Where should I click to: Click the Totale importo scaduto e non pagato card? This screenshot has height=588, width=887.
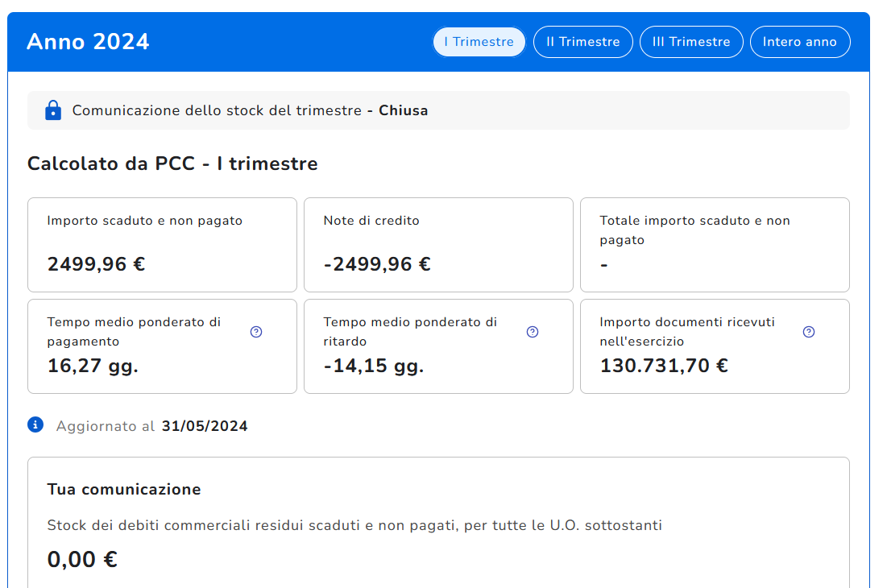(715, 244)
